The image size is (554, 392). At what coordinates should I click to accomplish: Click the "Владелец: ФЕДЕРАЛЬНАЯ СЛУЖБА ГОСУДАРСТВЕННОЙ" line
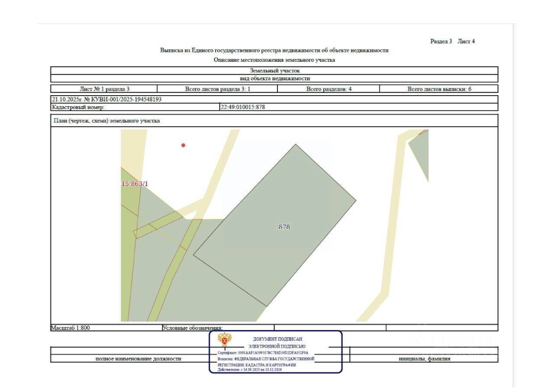click(x=266, y=359)
